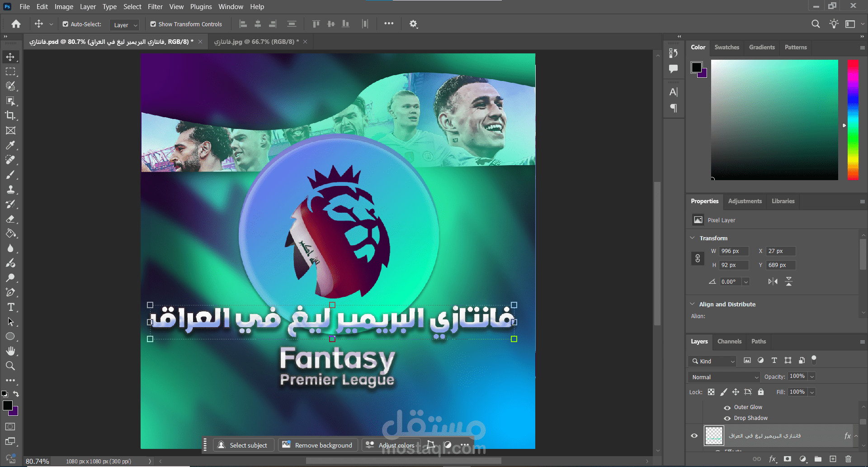Switch to the Adjustments tab
Viewport: 868px width, 467px height.
tap(745, 201)
